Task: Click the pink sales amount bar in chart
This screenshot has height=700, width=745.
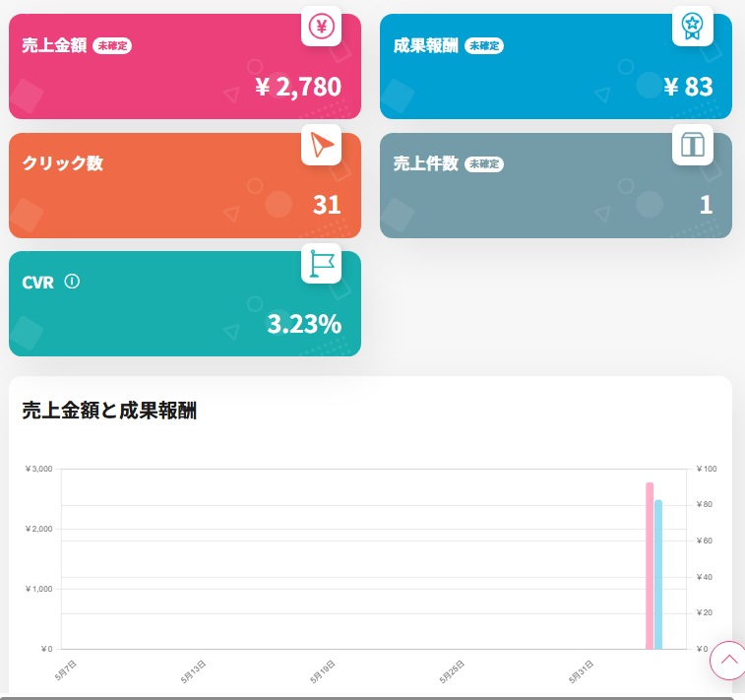Action: pos(650,565)
